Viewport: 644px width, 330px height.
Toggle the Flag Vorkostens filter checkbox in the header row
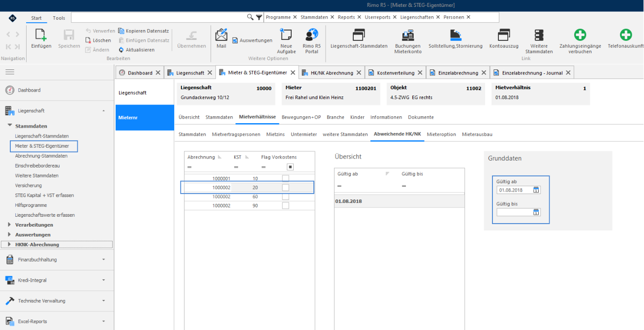tap(290, 166)
